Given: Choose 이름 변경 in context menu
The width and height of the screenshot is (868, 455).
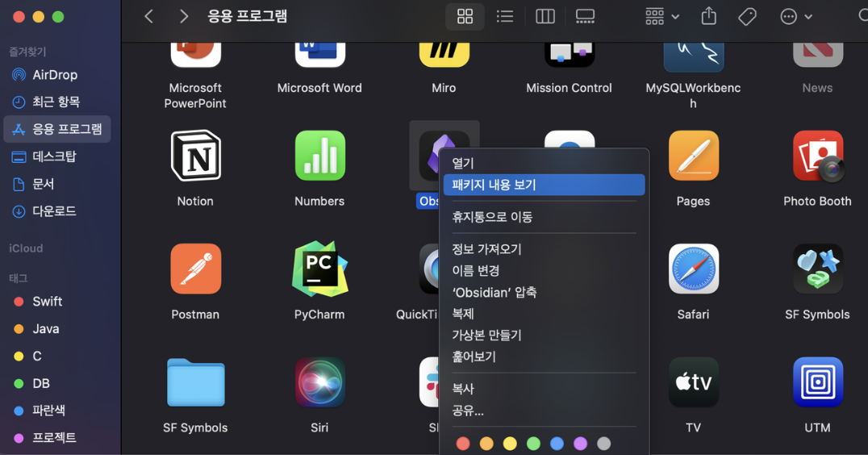Looking at the screenshot, I should [x=545, y=271].
